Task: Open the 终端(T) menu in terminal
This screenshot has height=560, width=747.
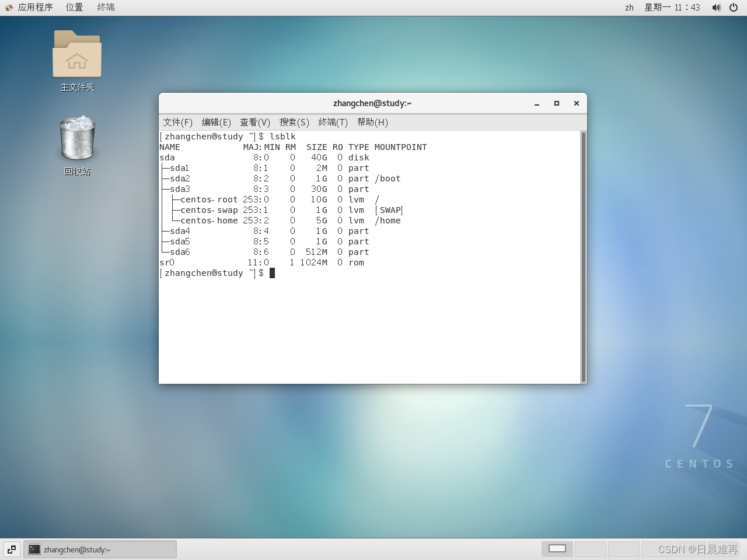Action: click(x=333, y=122)
